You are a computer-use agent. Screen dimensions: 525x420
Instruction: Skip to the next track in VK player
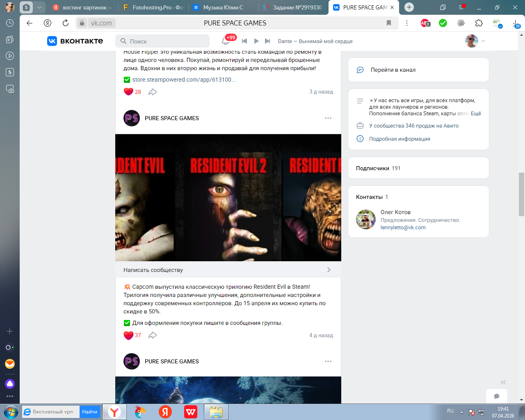click(267, 41)
